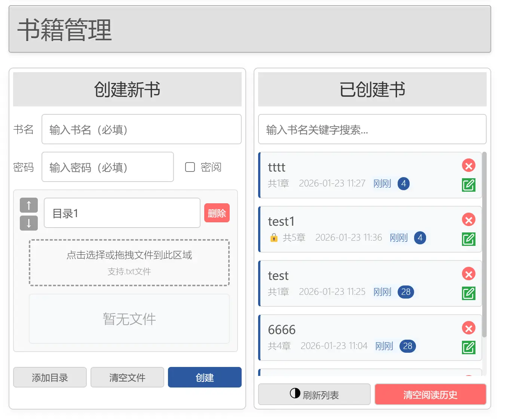Viewport: 505px width, 420px height.
Task: Delete the book tttt with red X icon
Action: pos(468,165)
